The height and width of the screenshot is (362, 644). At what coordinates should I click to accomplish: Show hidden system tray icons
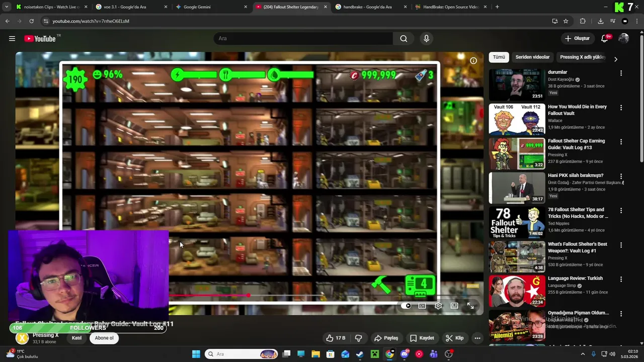click(583, 354)
